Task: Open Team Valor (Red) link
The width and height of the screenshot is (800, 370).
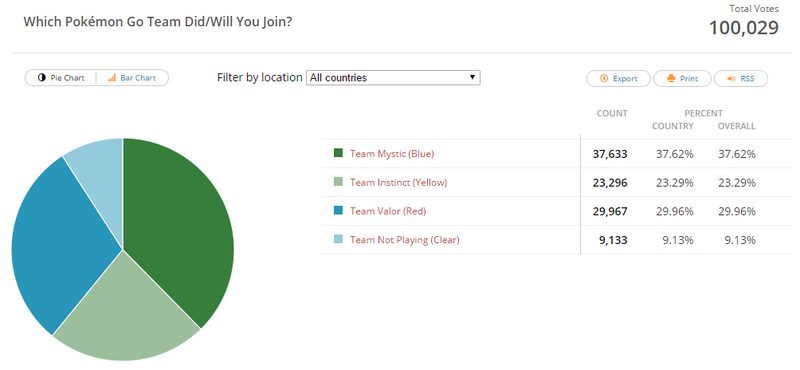Action: click(388, 211)
